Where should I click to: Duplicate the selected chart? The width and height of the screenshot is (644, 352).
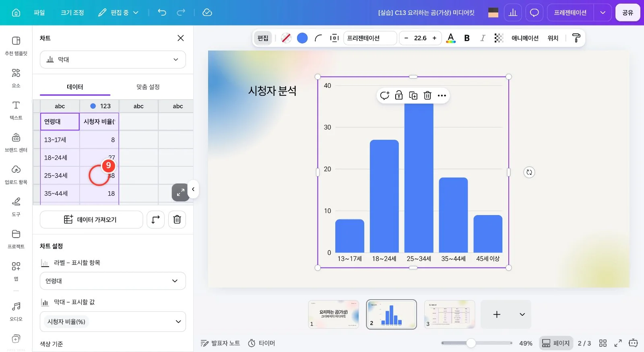(413, 95)
